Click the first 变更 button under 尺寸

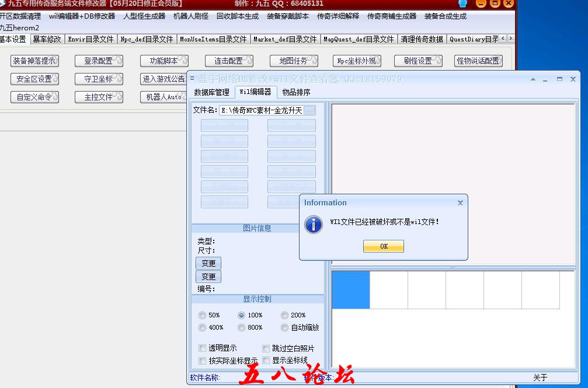pyautogui.click(x=208, y=263)
